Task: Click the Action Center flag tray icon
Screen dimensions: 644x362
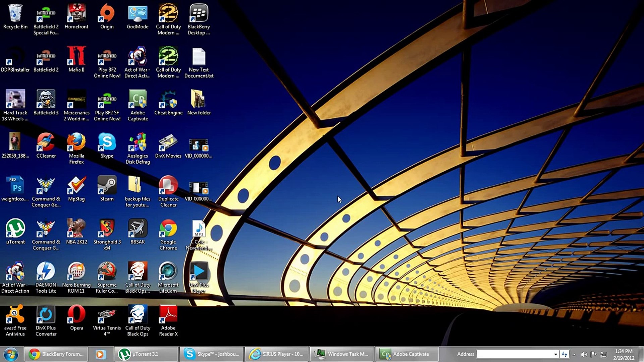Action: click(594, 354)
